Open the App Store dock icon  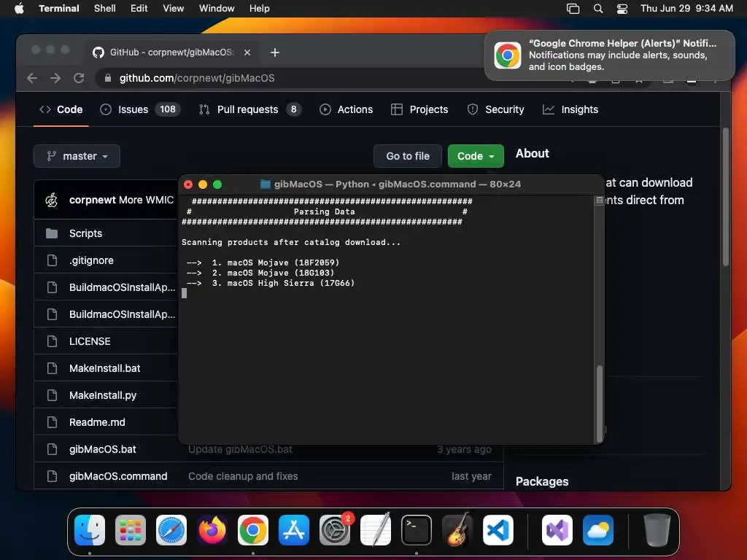[294, 530]
